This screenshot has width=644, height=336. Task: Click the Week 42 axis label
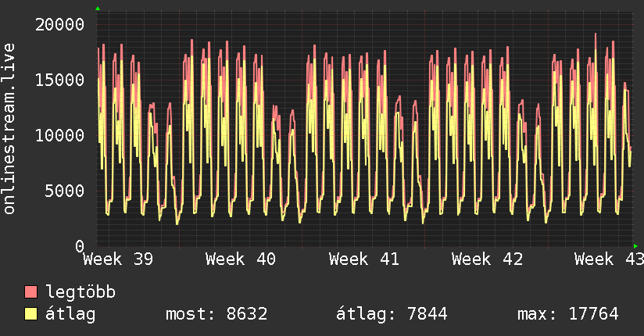[487, 259]
